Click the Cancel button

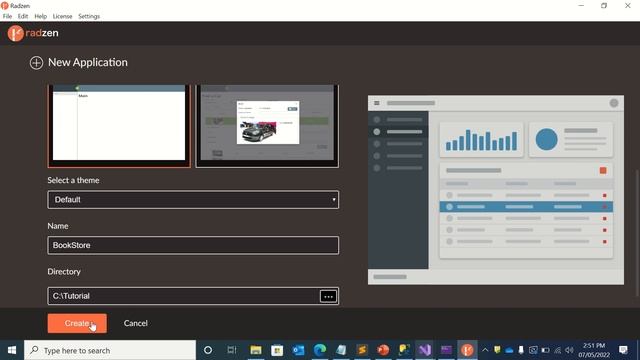click(136, 323)
